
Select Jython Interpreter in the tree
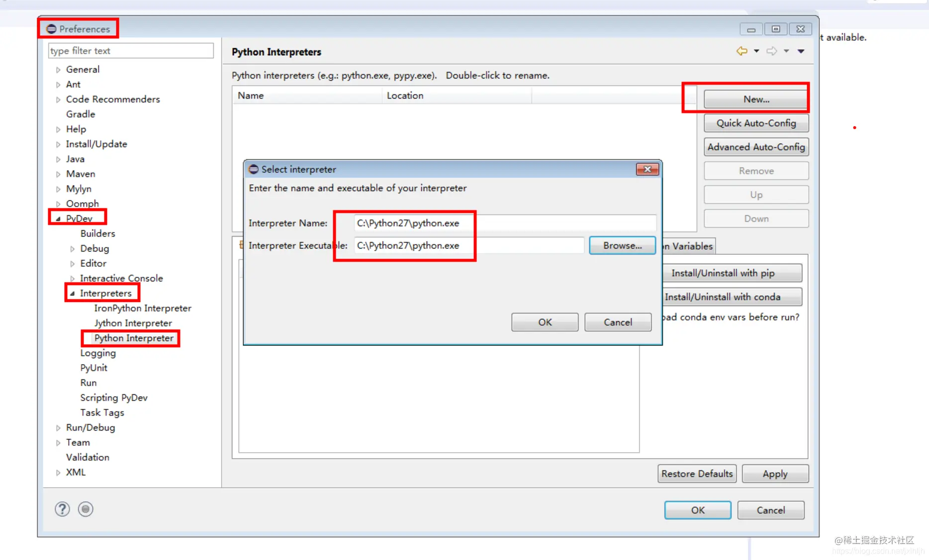pos(133,323)
